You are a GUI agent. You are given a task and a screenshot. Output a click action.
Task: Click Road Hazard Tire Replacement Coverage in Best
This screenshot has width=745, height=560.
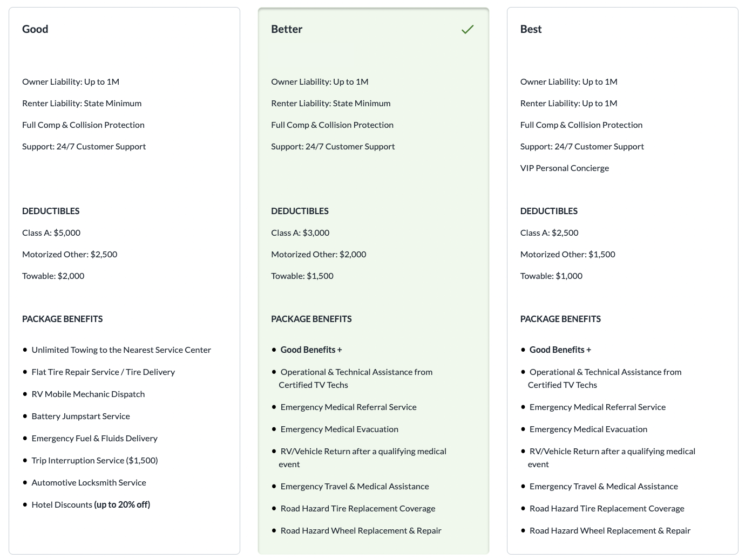pyautogui.click(x=607, y=508)
